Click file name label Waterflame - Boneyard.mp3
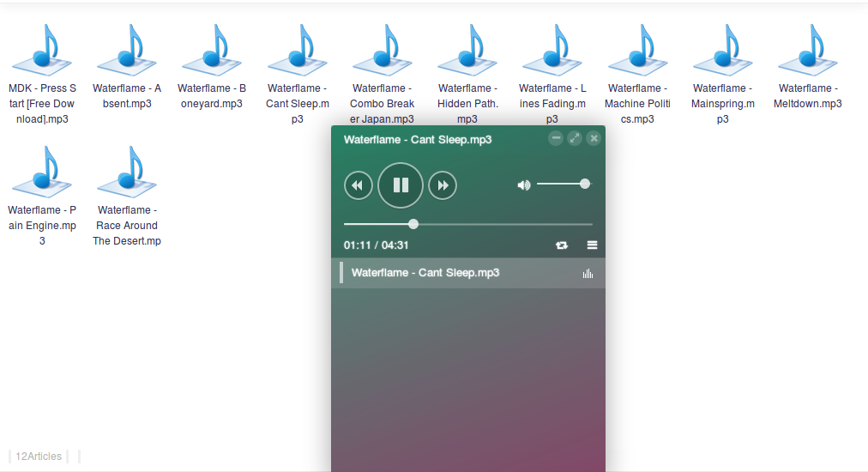 coord(212,96)
